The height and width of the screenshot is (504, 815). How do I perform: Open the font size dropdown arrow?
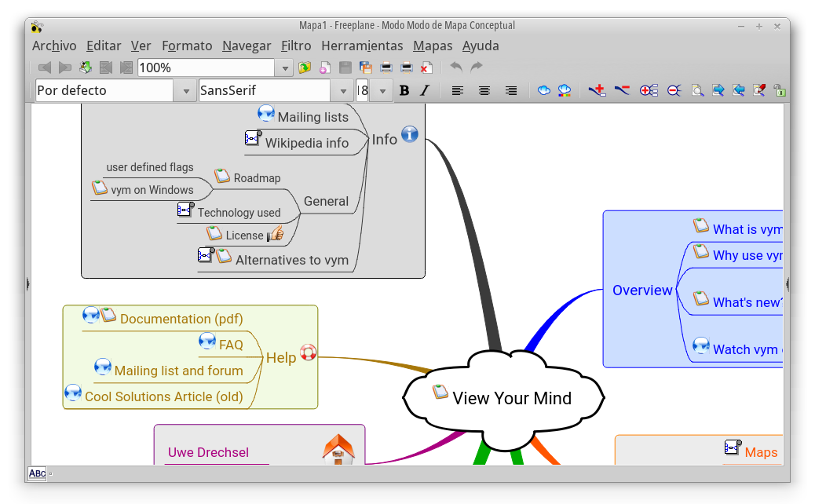[x=382, y=91]
